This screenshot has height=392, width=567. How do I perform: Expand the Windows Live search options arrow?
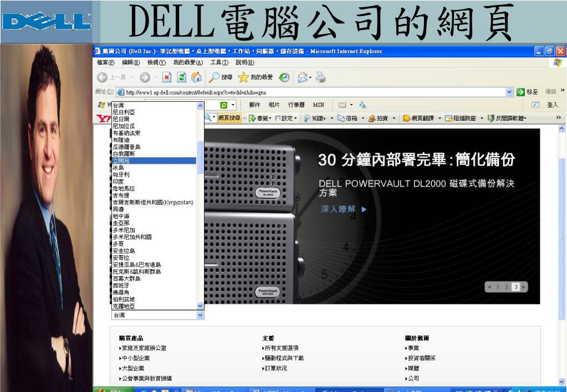(233, 105)
